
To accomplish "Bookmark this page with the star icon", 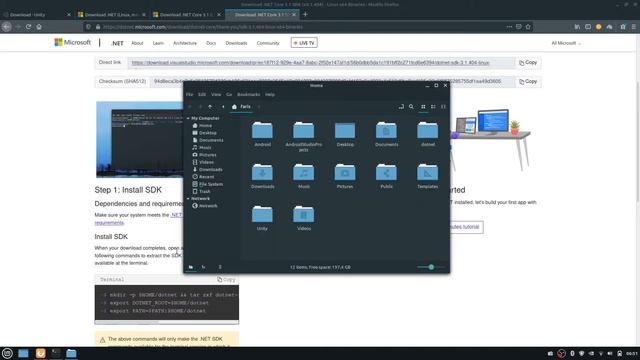I will [528, 27].
